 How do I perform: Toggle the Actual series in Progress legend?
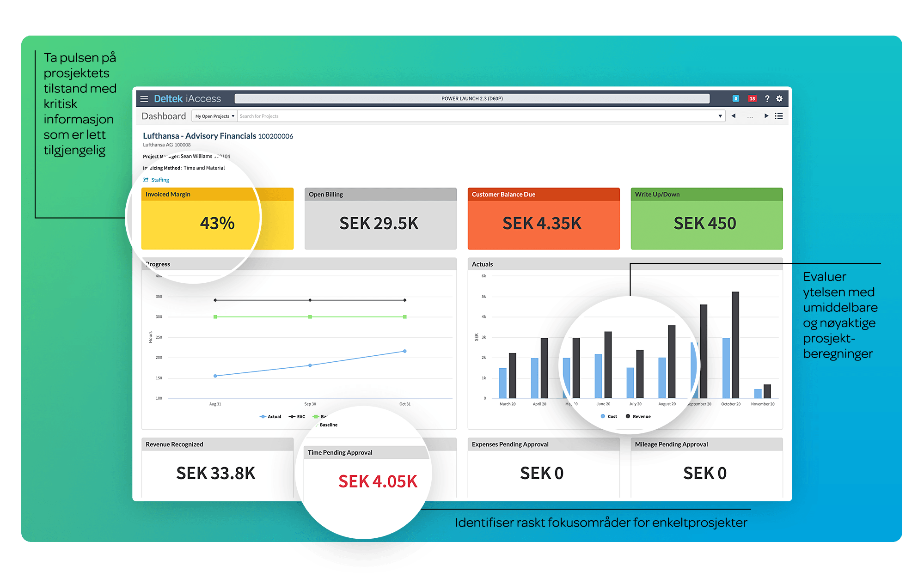coord(270,417)
